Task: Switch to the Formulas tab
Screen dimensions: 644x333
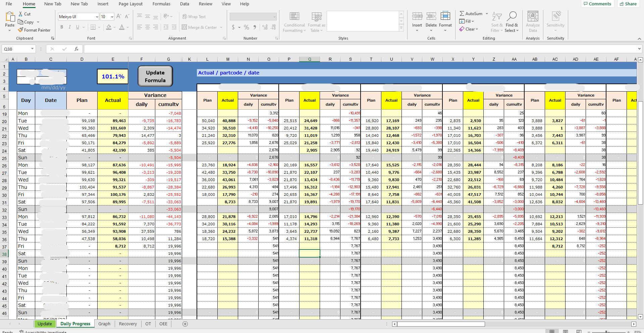Action: [x=161, y=4]
